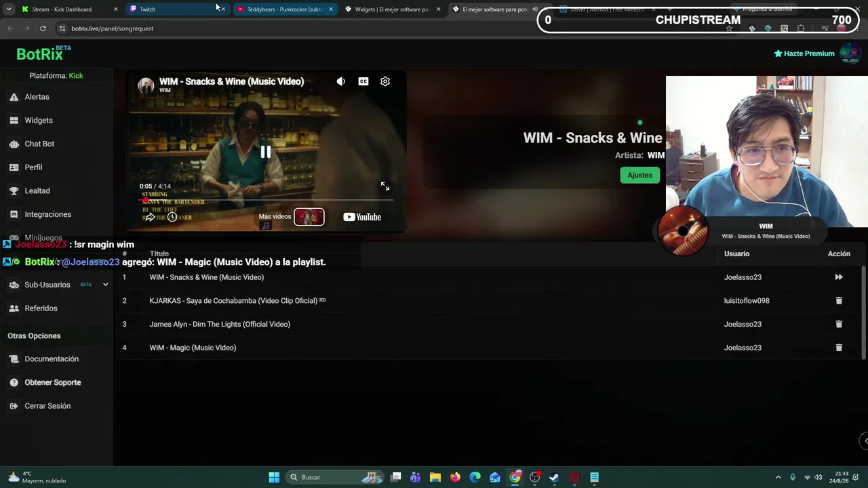Click the green Ajustes button

coord(639,175)
